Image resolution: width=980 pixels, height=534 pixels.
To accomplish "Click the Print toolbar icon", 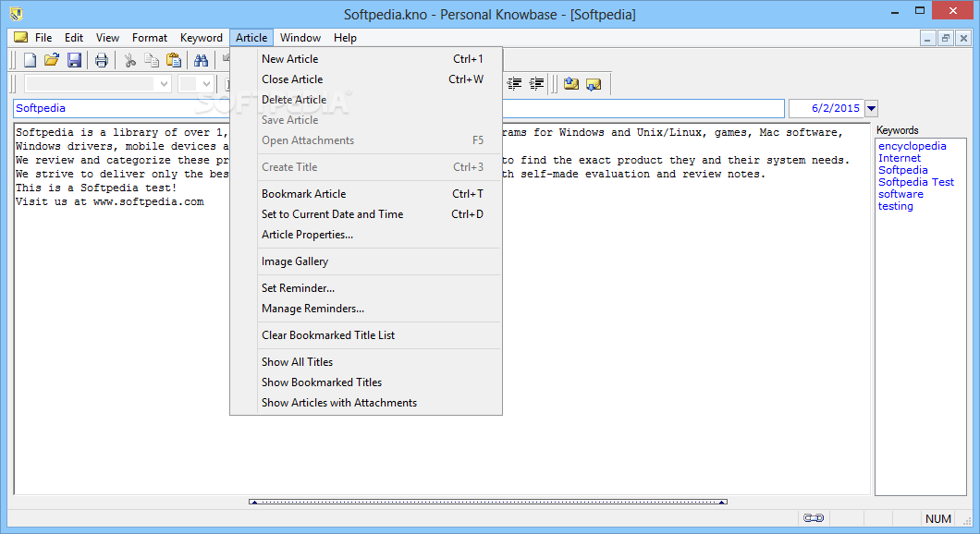I will coord(102,60).
